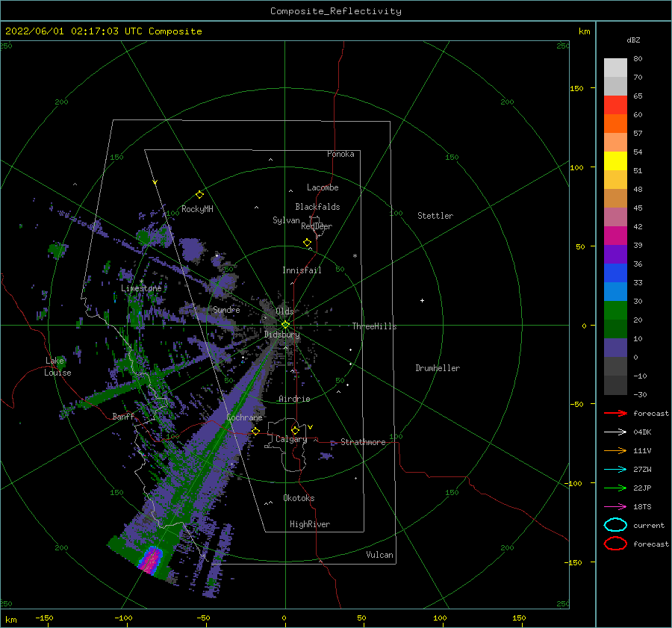Viewport: 672px width, 628px height.
Task: Click the HighRiver label
Action: (310, 524)
